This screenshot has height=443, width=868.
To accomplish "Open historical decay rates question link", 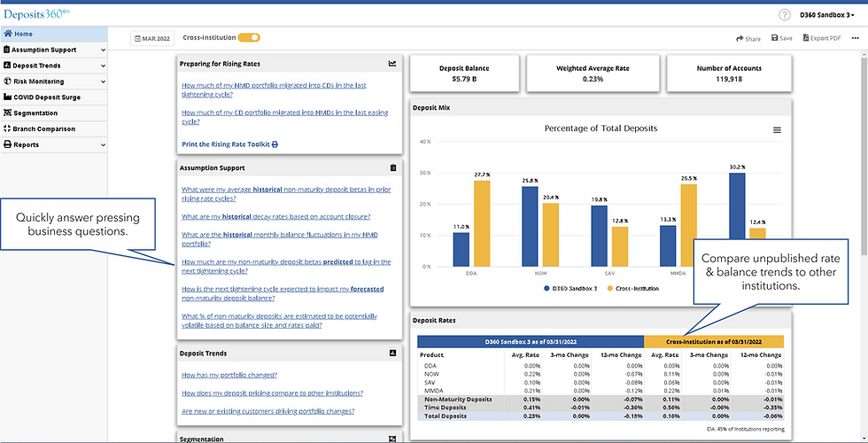I will [x=276, y=216].
